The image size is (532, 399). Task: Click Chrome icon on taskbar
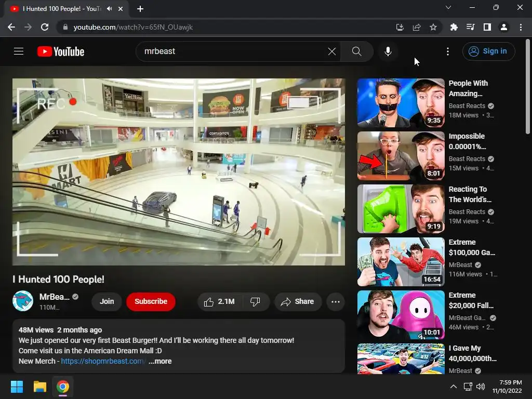63,387
